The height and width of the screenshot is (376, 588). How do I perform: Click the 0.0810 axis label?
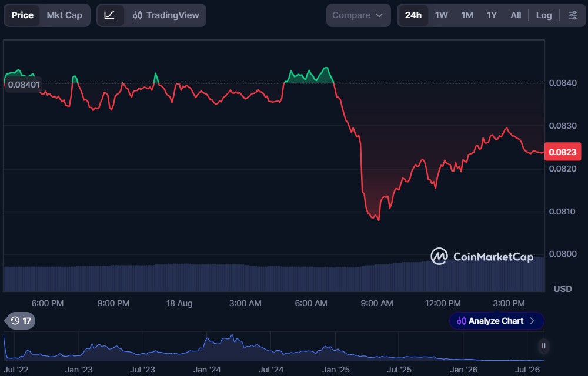coord(563,211)
